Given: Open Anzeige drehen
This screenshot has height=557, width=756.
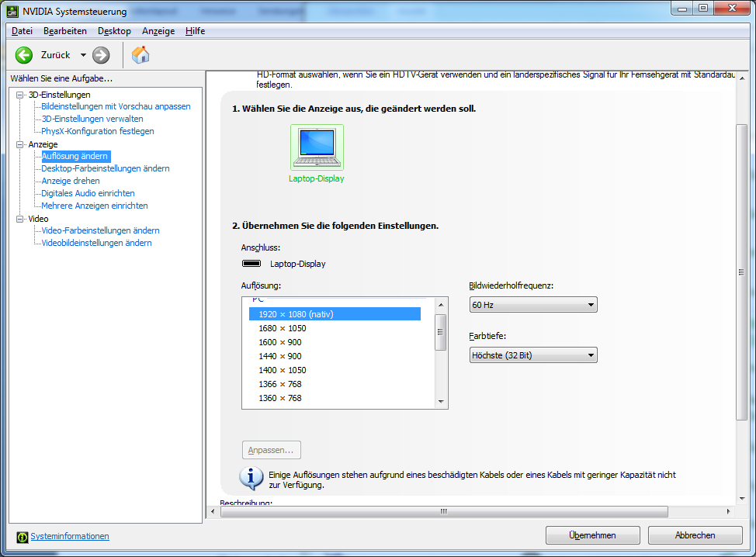Looking at the screenshot, I should point(71,182).
